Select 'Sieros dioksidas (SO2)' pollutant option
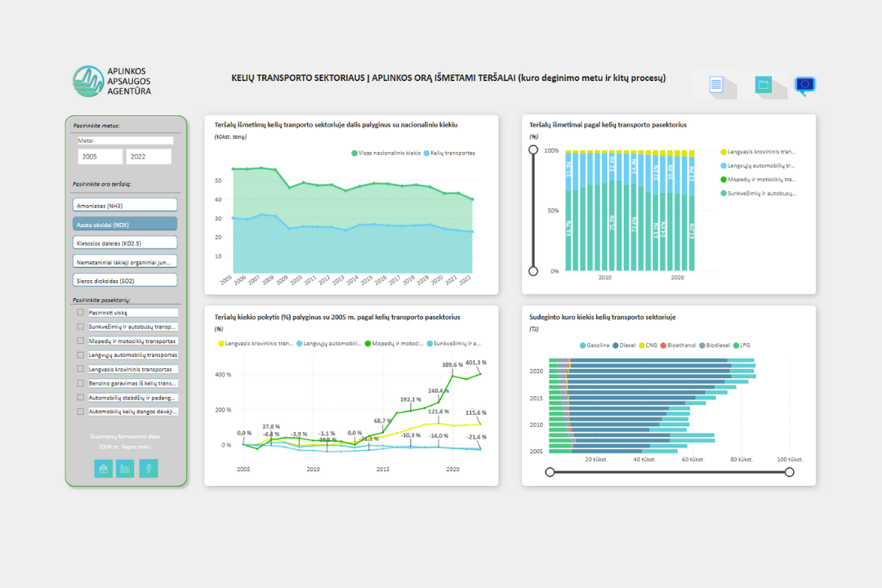The image size is (882, 588). [x=125, y=280]
